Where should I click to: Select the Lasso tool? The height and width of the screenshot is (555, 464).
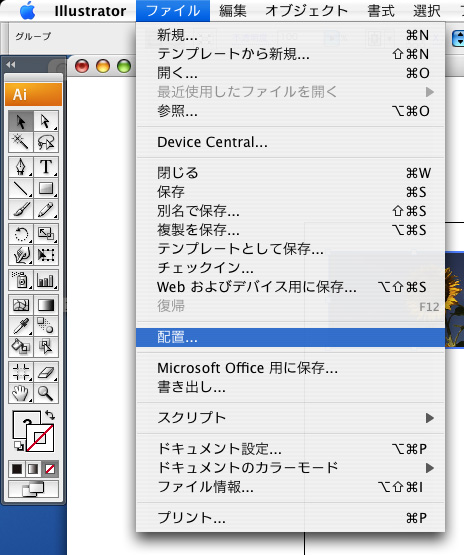(x=46, y=142)
